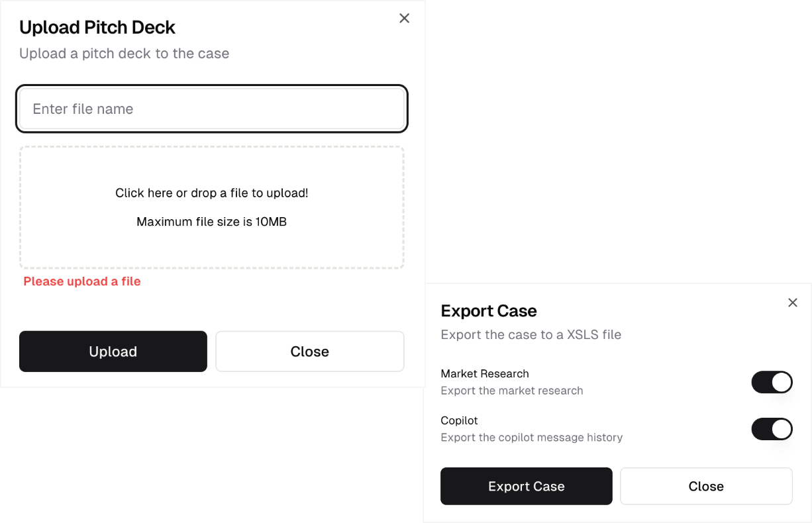The image size is (812, 523).
Task: Disable the Market Research export toggle
Action: coord(772,382)
